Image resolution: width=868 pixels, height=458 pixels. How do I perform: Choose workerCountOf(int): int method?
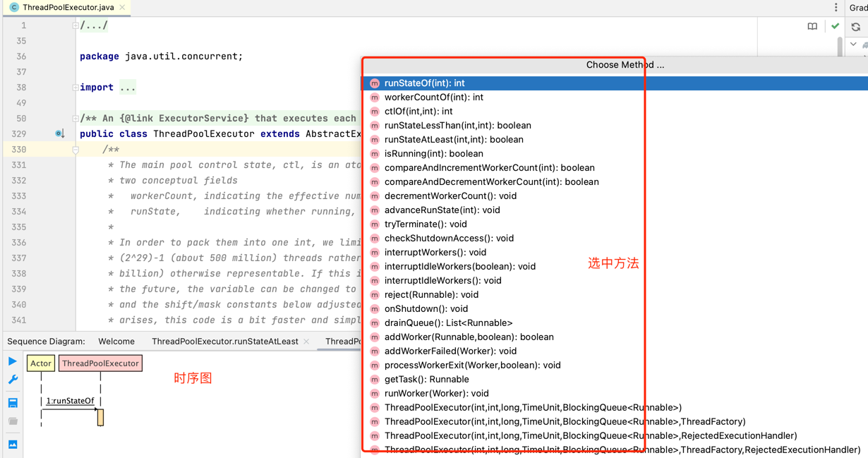[x=615, y=97]
